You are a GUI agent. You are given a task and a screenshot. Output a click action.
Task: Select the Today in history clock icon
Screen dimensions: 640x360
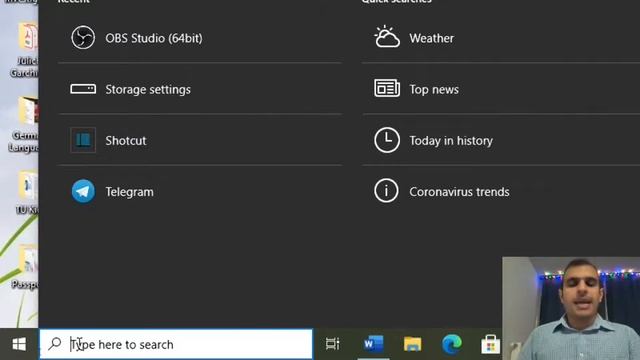(x=387, y=140)
